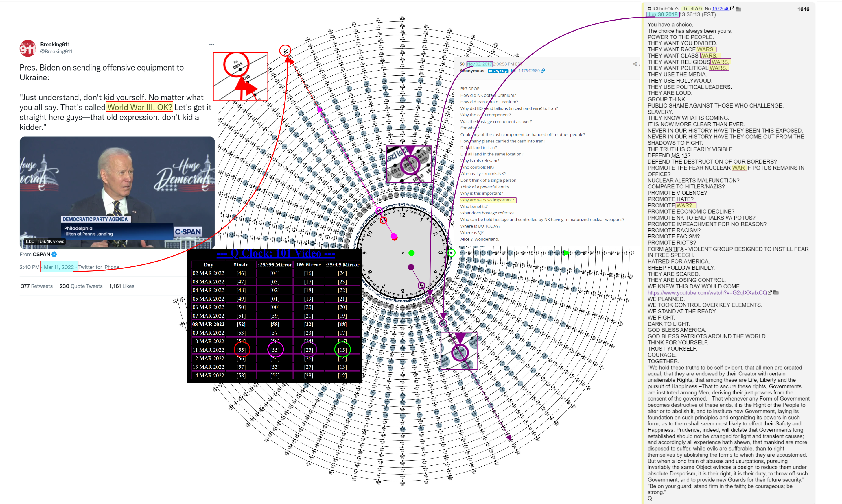The image size is (842, 504).
Task: Open the Q Clock: 101 Video link
Action: (275, 253)
